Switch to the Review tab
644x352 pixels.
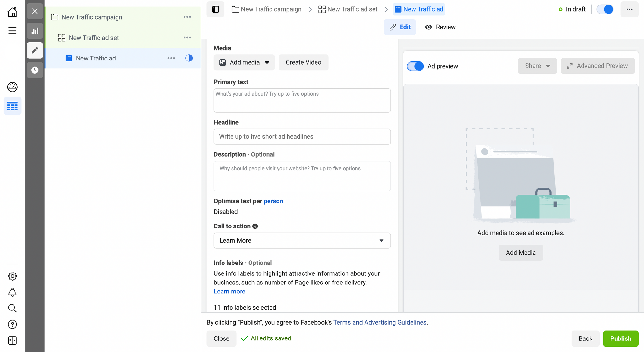coord(440,27)
